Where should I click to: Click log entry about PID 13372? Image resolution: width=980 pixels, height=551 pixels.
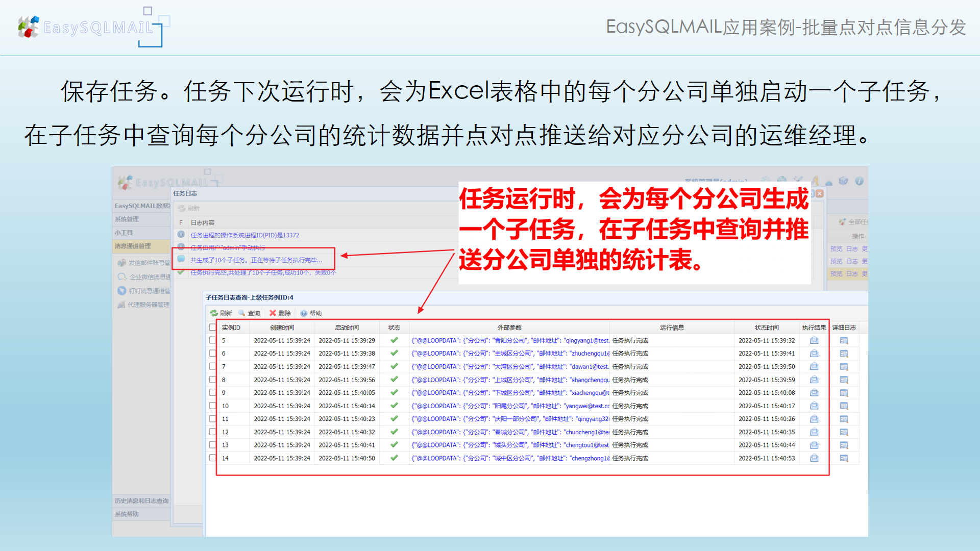[244, 235]
